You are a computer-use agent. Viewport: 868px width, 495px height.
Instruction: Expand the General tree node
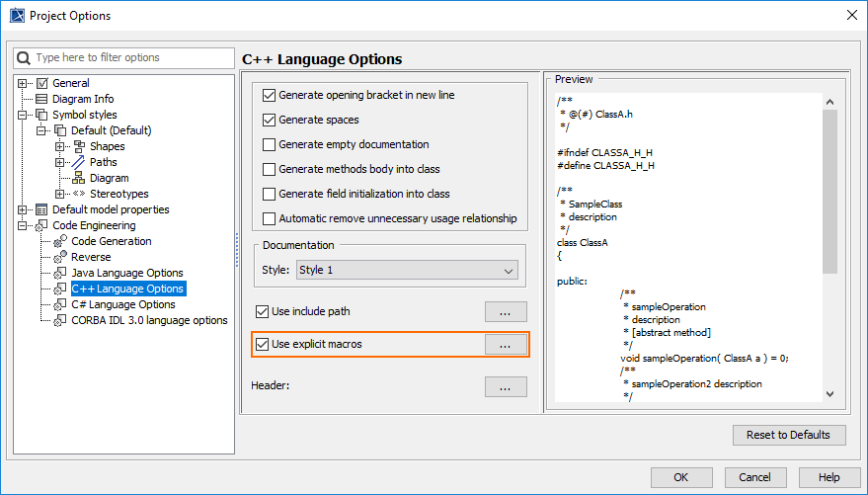click(23, 83)
